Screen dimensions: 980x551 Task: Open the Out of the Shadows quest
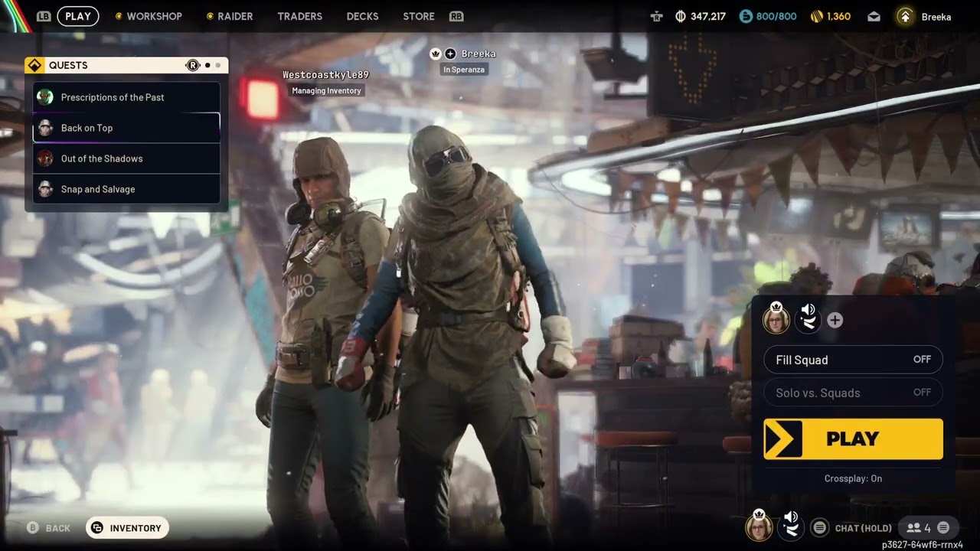(126, 158)
